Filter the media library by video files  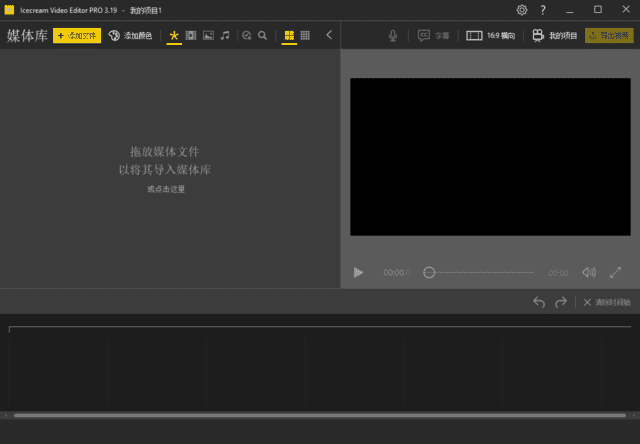pos(191,35)
